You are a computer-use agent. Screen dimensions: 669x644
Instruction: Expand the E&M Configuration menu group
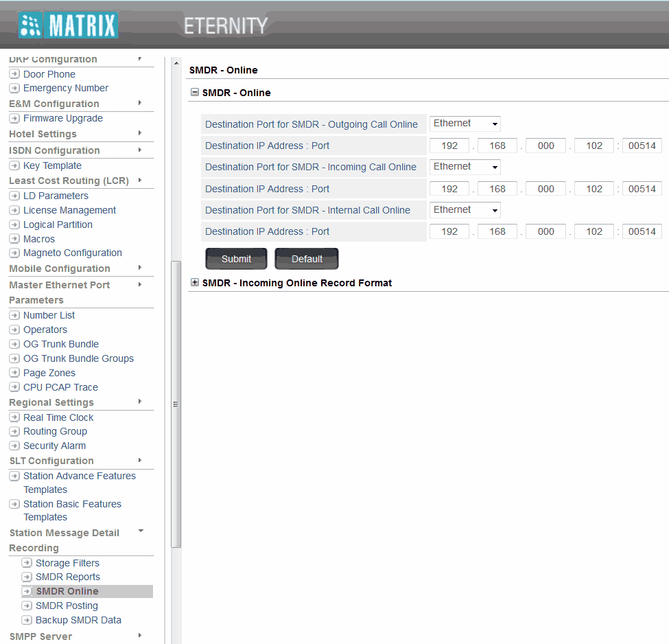click(x=140, y=103)
